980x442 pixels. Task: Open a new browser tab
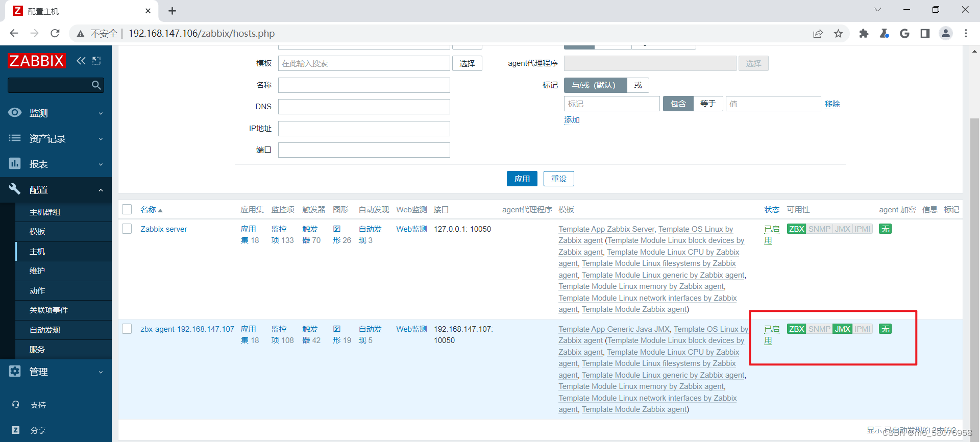tap(172, 11)
